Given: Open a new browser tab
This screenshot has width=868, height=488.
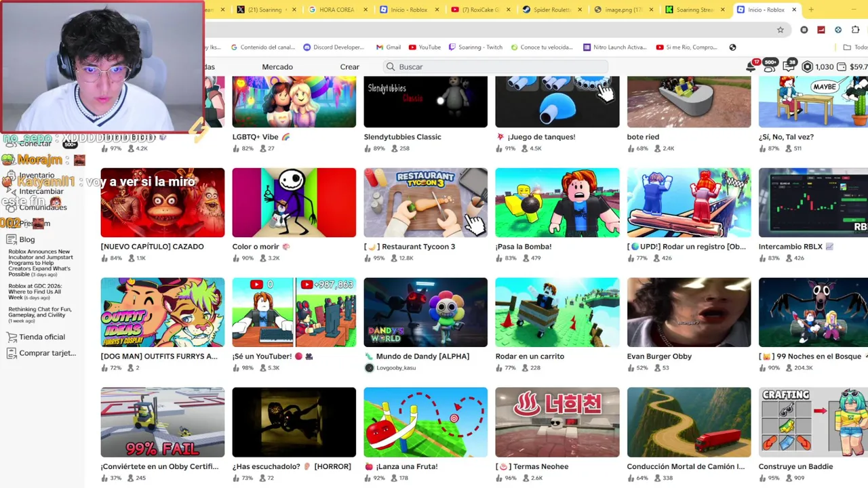Looking at the screenshot, I should point(810,9).
